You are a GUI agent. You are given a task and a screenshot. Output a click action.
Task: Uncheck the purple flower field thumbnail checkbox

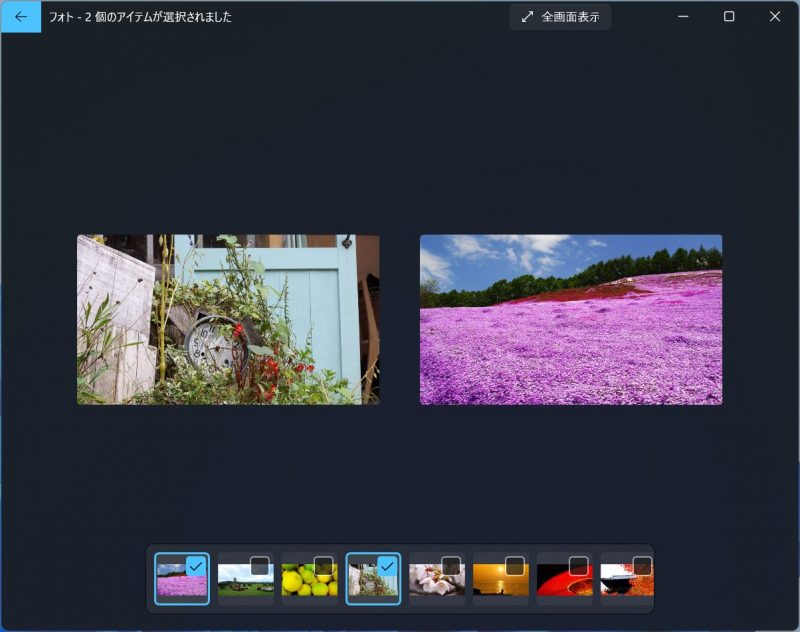(196, 566)
